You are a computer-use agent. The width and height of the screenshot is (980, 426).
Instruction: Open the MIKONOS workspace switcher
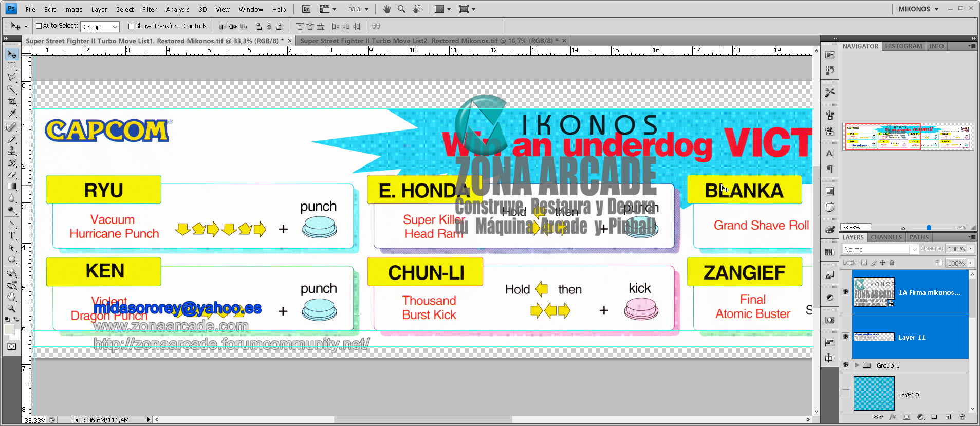point(918,9)
